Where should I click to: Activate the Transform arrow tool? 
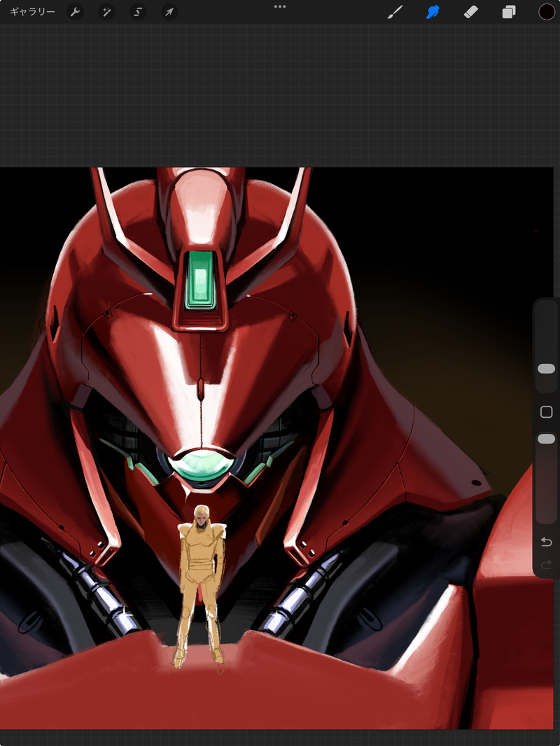click(169, 12)
